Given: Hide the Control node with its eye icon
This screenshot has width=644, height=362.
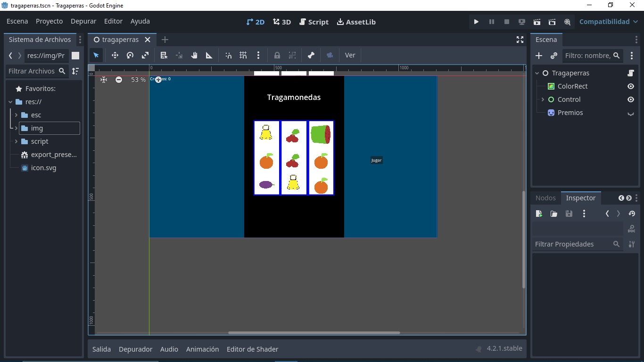Looking at the screenshot, I should 630,99.
